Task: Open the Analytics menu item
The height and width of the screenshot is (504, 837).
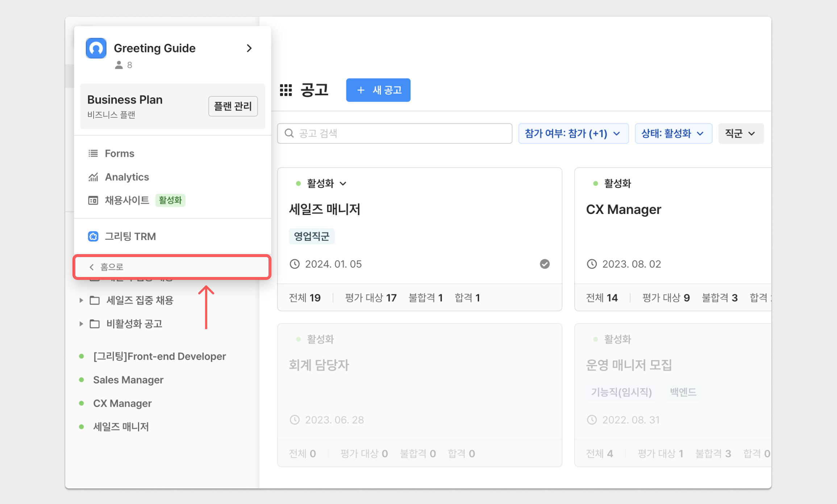Action: click(172, 177)
